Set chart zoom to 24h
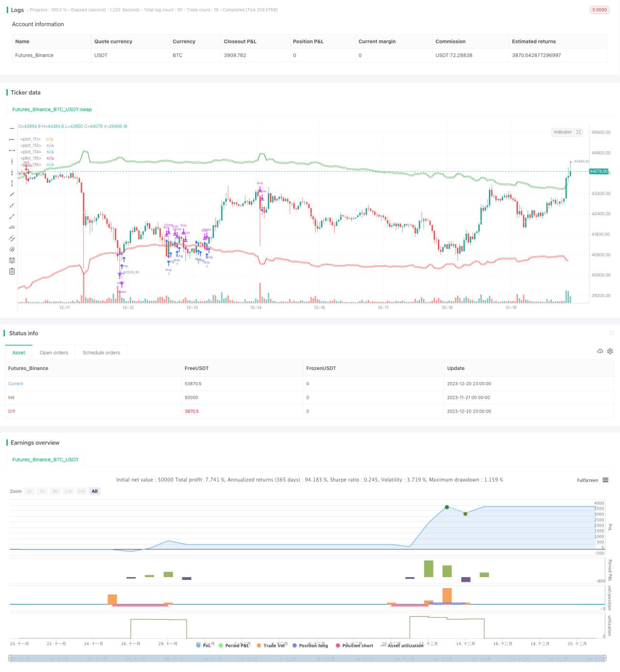Viewport: 620px width, 672px height. [82, 491]
